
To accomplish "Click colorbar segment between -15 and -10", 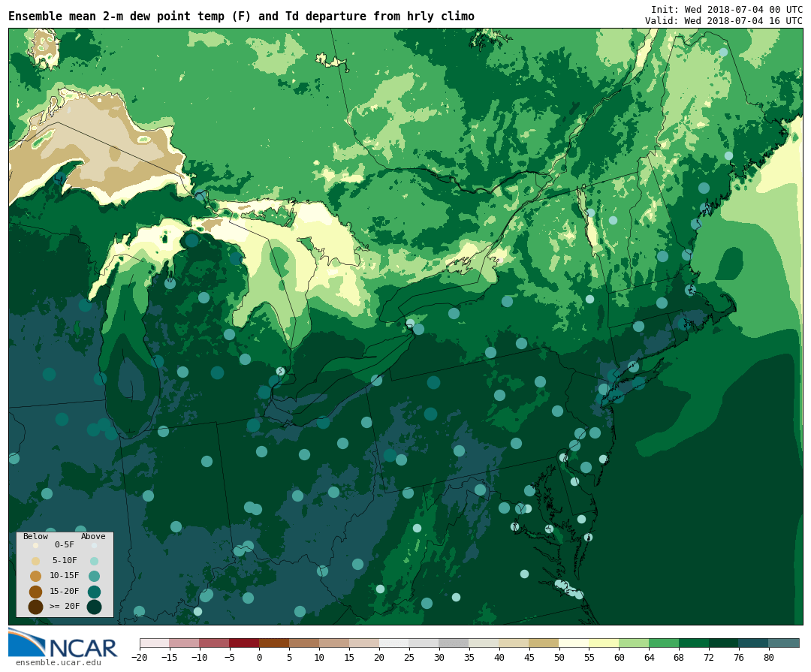I will (184, 643).
